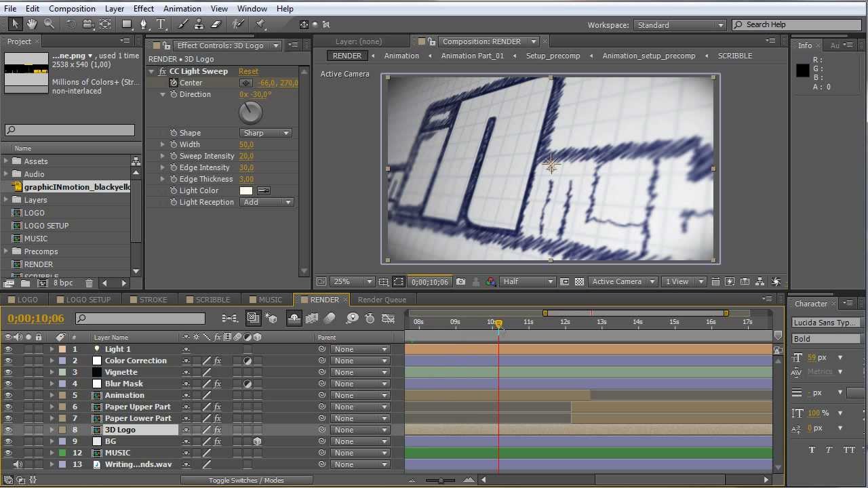This screenshot has height=488, width=868.
Task: Edit the Width value 50,0
Action: [x=246, y=144]
